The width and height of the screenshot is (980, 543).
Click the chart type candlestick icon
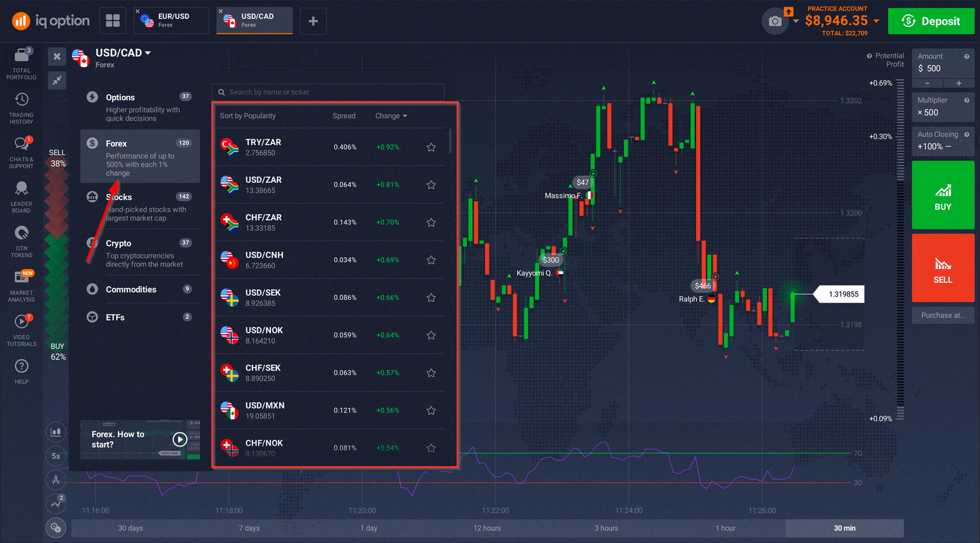(56, 432)
